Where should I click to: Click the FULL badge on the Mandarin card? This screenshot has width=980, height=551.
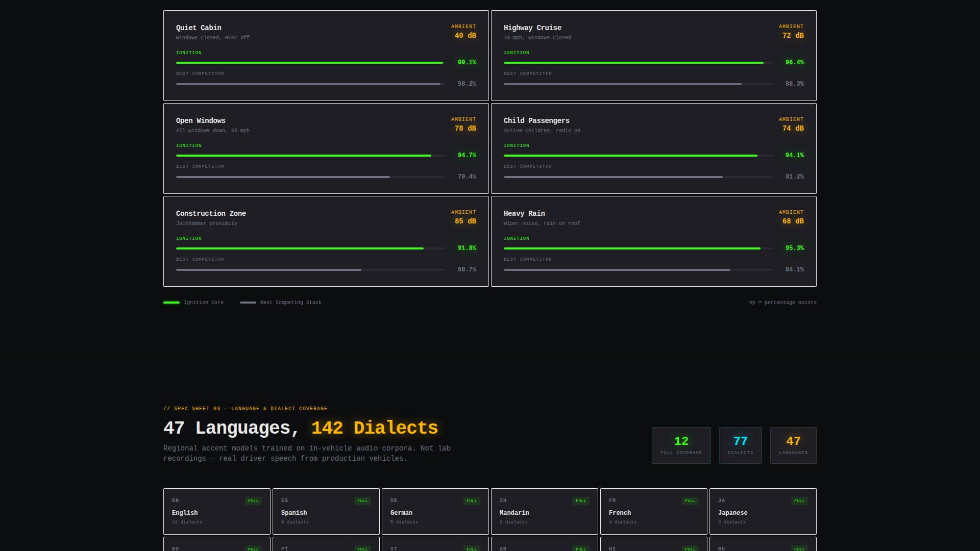[x=581, y=501]
